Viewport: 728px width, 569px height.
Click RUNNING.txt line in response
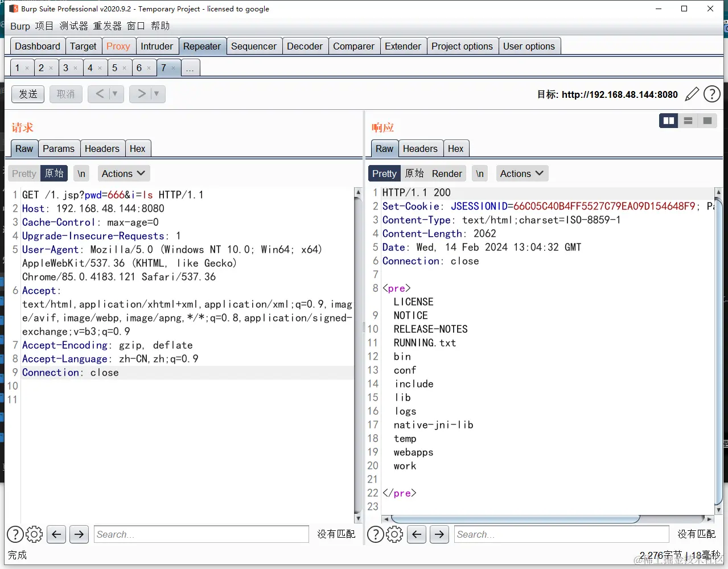tap(425, 343)
